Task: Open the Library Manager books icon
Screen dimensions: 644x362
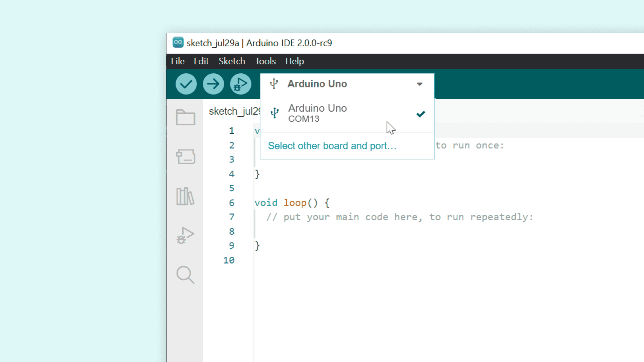Action: (x=185, y=196)
